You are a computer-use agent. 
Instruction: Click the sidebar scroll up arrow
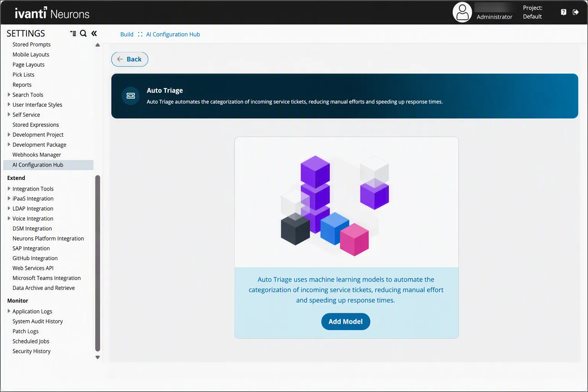coord(97,45)
